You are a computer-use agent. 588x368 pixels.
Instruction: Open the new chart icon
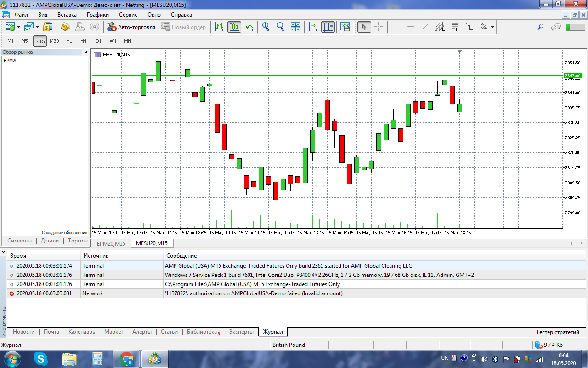[x=10, y=27]
